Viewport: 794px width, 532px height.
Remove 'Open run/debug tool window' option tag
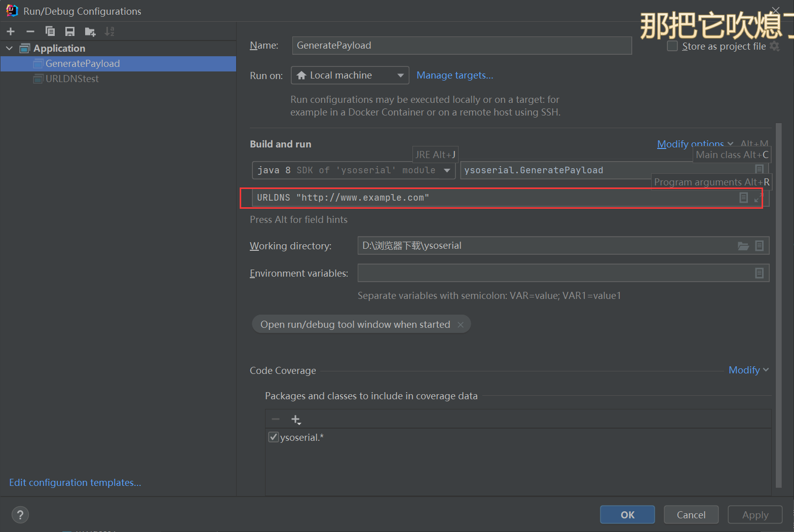(x=461, y=325)
